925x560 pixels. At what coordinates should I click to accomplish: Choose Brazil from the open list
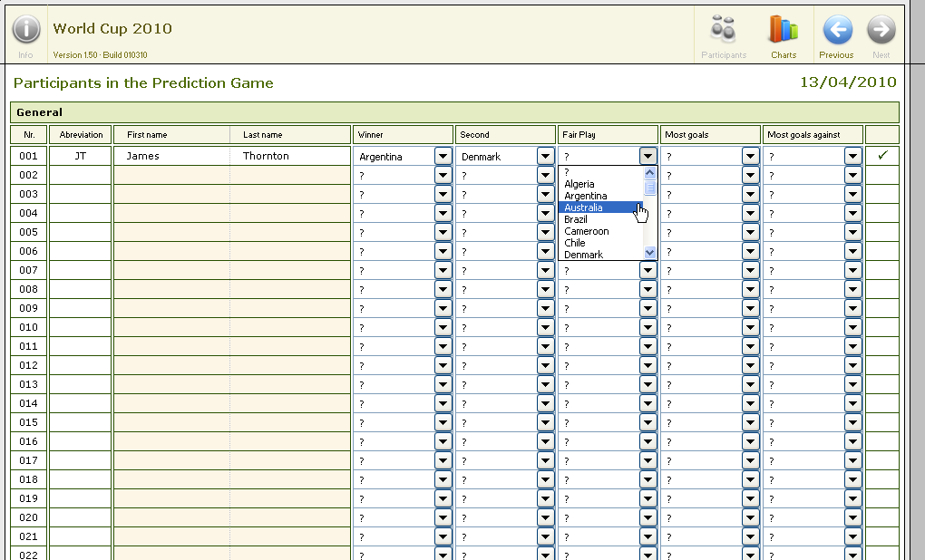[576, 219]
